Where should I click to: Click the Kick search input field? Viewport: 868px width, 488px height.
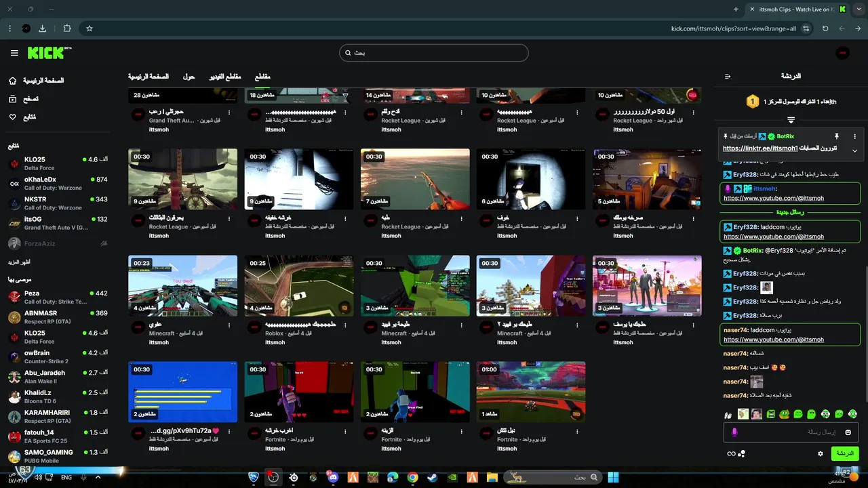pyautogui.click(x=434, y=53)
